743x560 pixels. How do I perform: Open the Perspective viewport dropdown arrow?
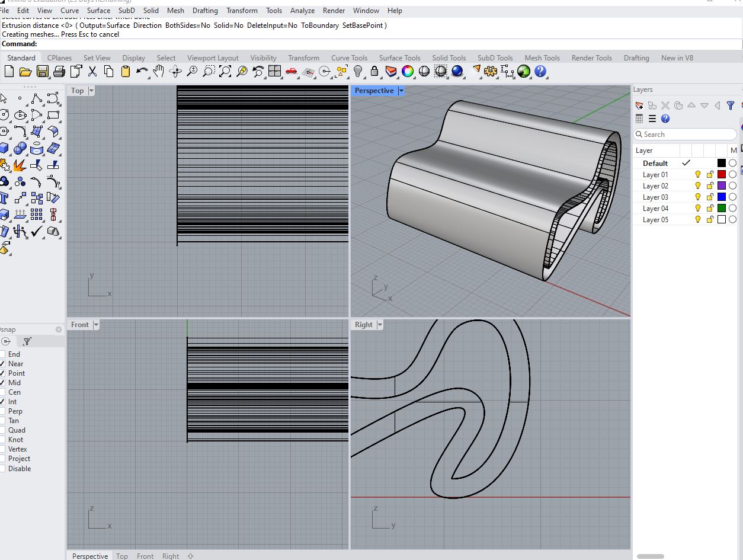click(x=401, y=91)
